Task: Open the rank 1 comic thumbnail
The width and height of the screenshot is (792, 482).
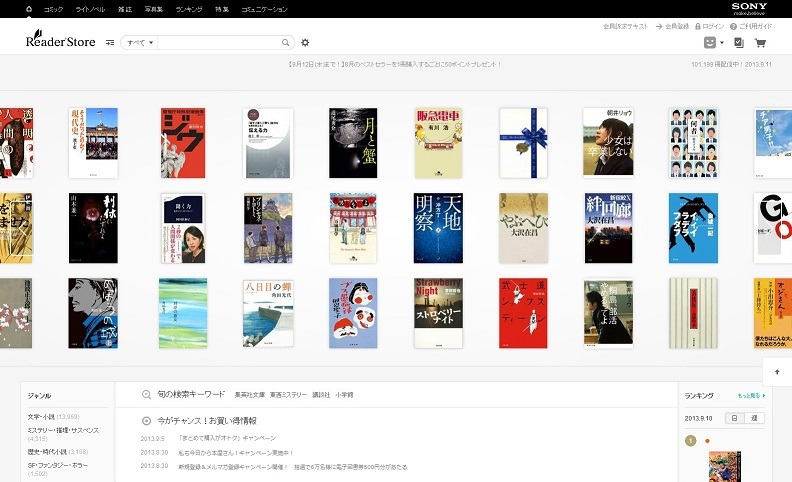Action: tap(725, 467)
